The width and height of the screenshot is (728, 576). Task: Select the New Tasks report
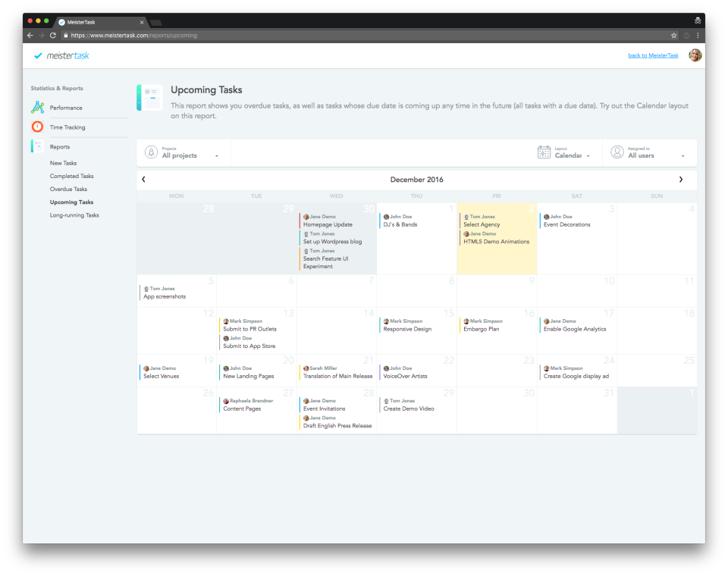[63, 163]
